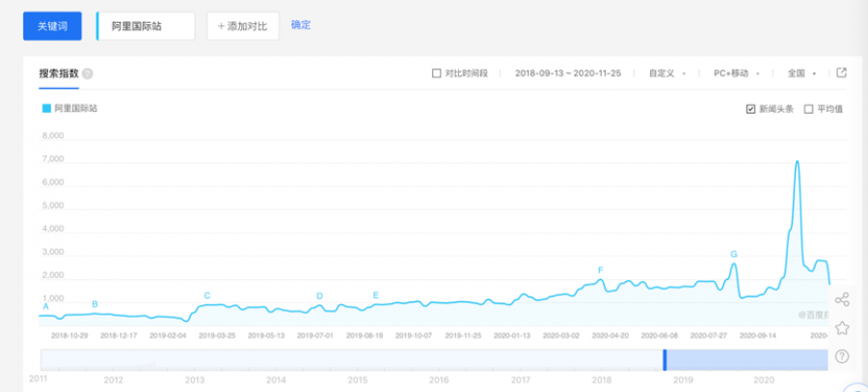Open the 搜索指数 help question-mark icon
This screenshot has width=868, height=392.
(x=88, y=73)
